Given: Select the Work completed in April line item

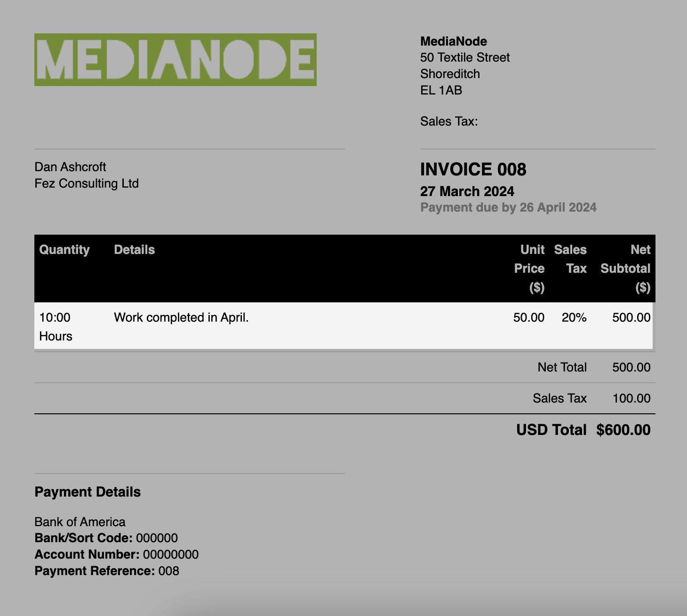Looking at the screenshot, I should click(x=181, y=317).
